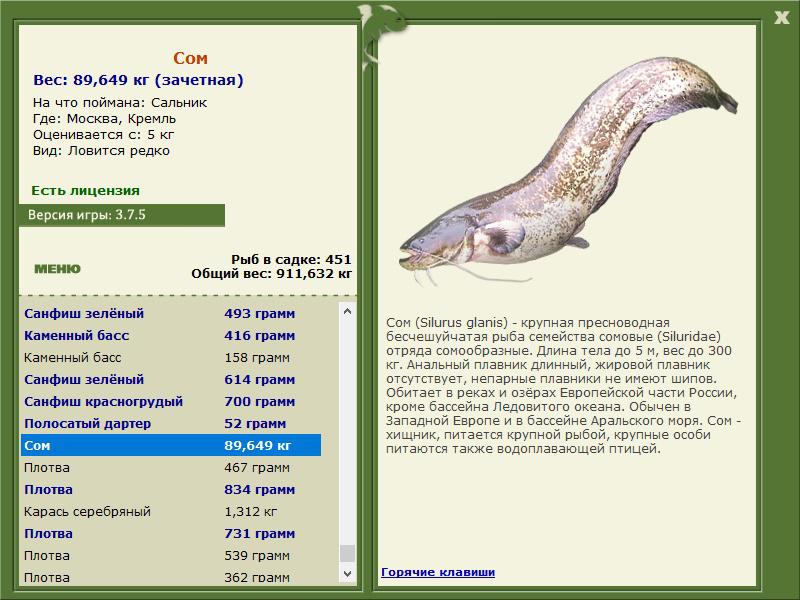Click the highlighted Сом 89,649 кг row

coord(171,445)
